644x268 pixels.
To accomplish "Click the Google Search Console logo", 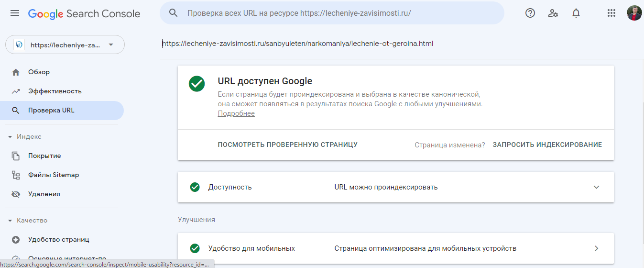I will pyautogui.click(x=84, y=13).
